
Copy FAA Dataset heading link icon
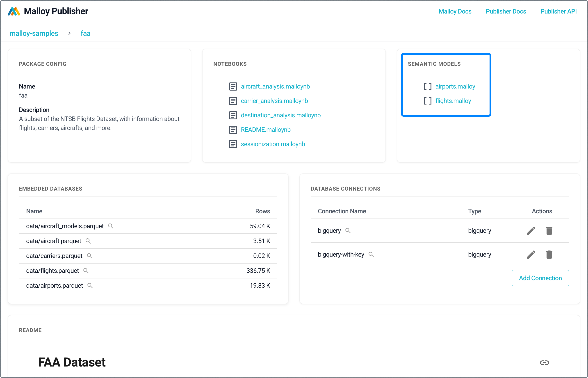[544, 362]
